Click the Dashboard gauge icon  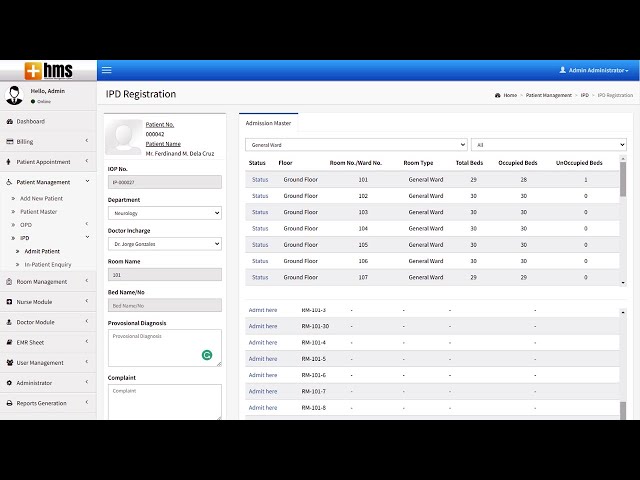(10, 121)
